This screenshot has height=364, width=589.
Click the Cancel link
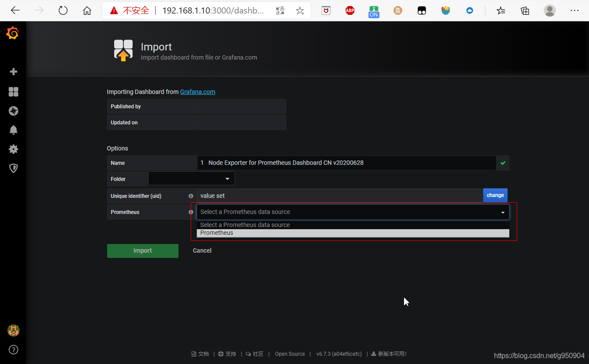tap(202, 251)
